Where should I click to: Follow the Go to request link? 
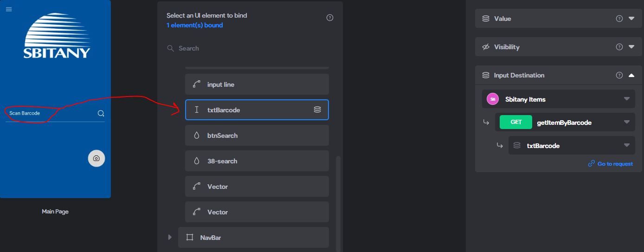(x=615, y=164)
